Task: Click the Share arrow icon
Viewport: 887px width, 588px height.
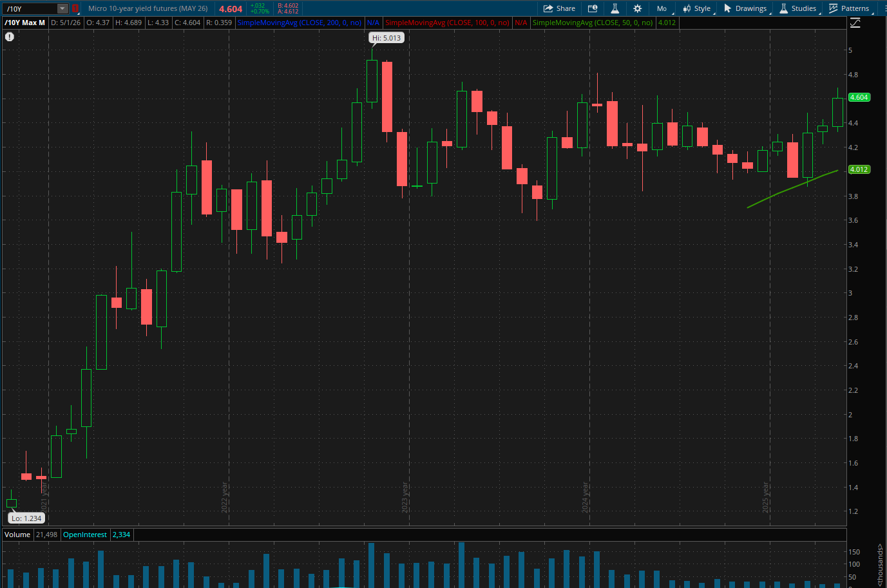Action: click(548, 8)
